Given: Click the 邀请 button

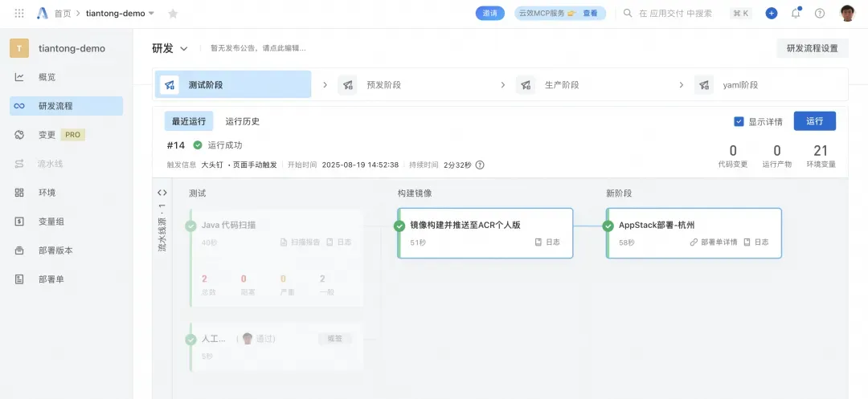Looking at the screenshot, I should coord(490,14).
